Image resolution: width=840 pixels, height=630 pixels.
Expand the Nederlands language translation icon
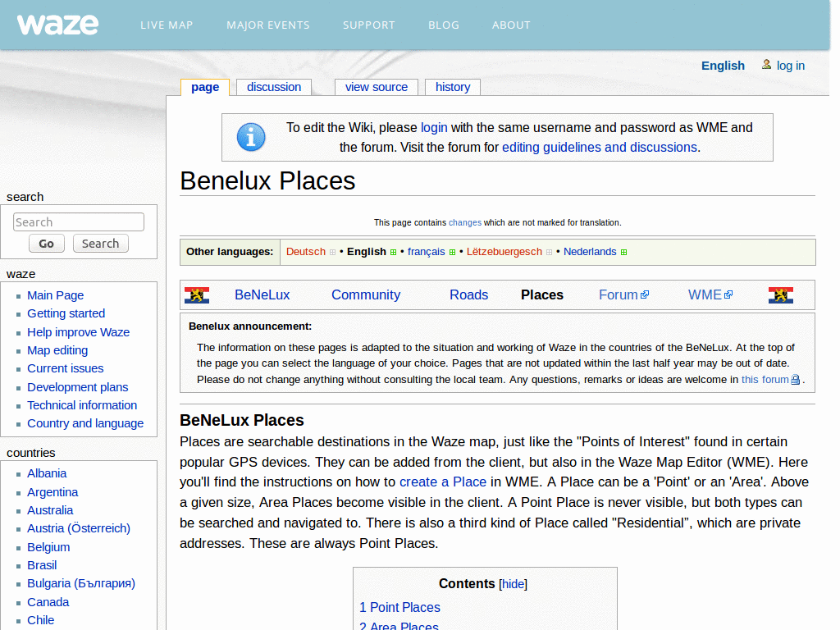point(624,252)
